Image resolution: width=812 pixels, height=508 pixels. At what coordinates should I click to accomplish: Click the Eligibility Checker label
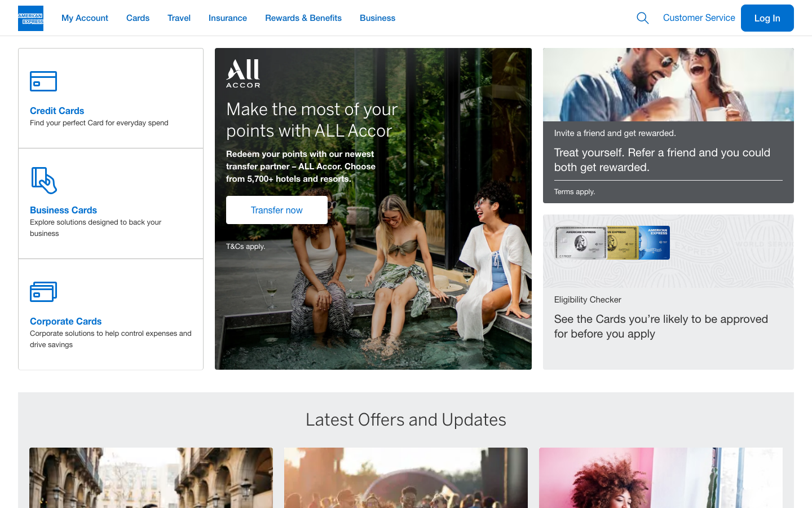tap(588, 300)
